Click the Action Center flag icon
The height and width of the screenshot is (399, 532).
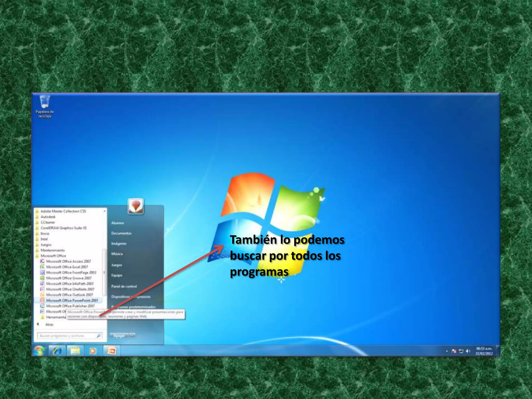pyautogui.click(x=454, y=351)
